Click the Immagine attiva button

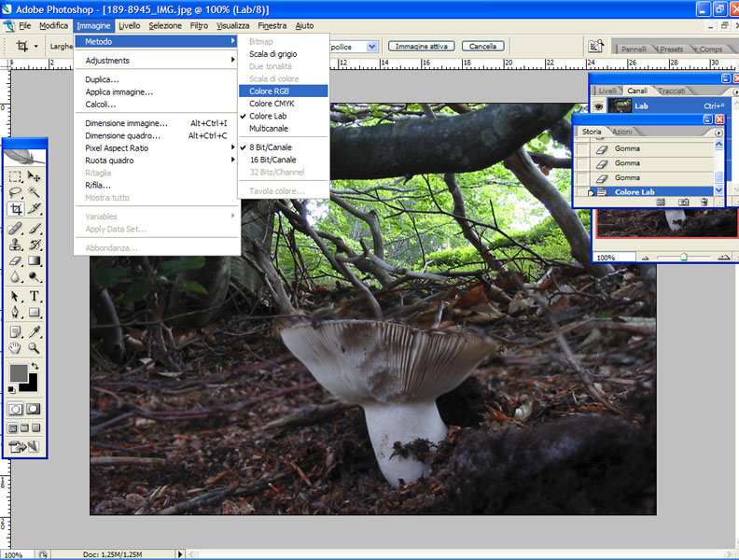pos(422,46)
